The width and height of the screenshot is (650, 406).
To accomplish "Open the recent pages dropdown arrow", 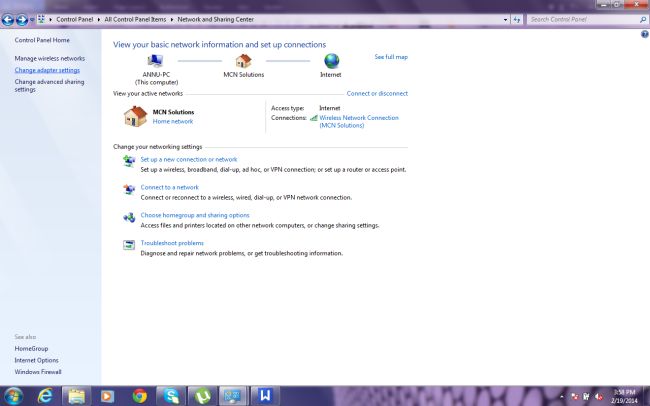I will pyautogui.click(x=32, y=19).
